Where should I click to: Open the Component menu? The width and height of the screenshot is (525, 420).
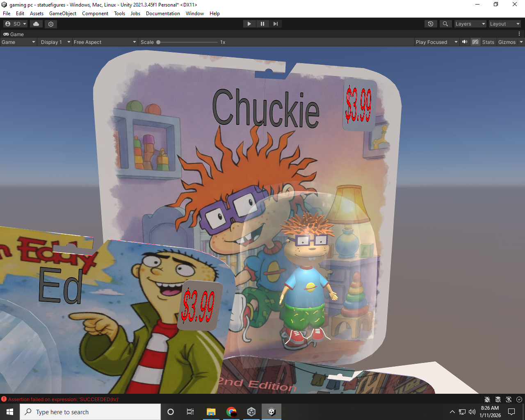click(x=95, y=13)
